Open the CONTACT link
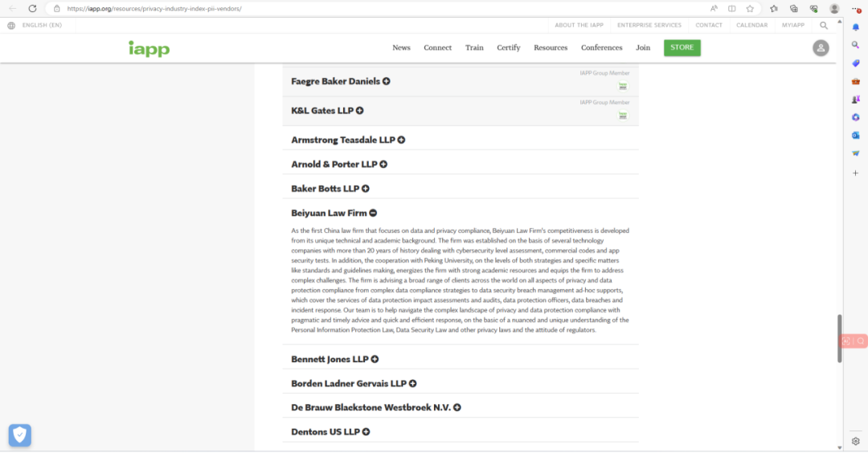The image size is (868, 453). click(709, 26)
